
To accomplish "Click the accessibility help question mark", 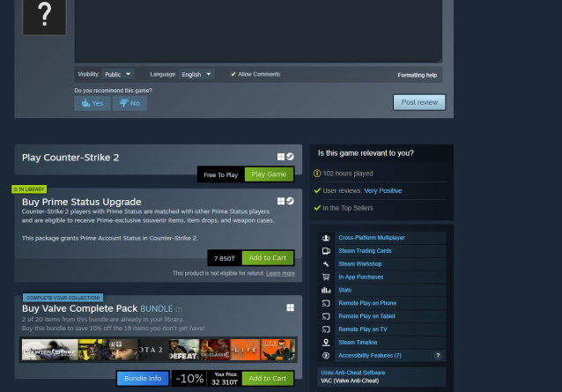I will 438,356.
